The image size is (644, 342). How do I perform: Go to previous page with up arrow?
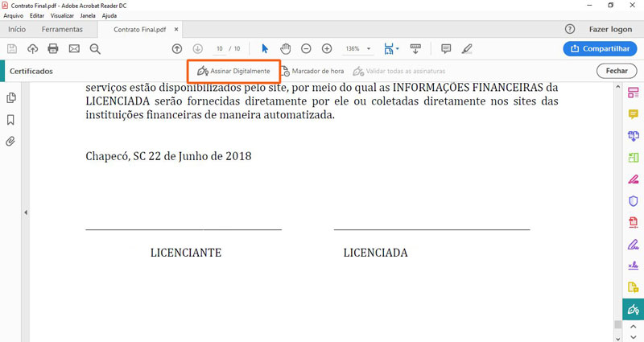[x=177, y=49]
